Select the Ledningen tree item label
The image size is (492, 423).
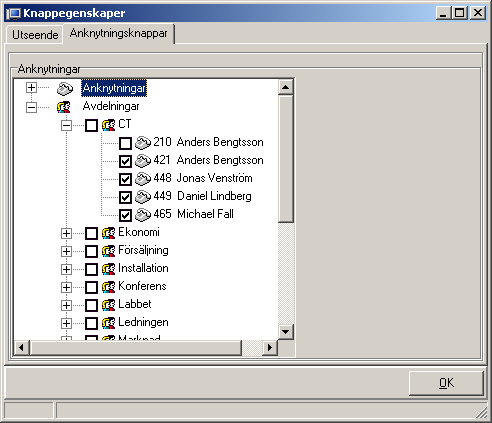[x=143, y=322]
